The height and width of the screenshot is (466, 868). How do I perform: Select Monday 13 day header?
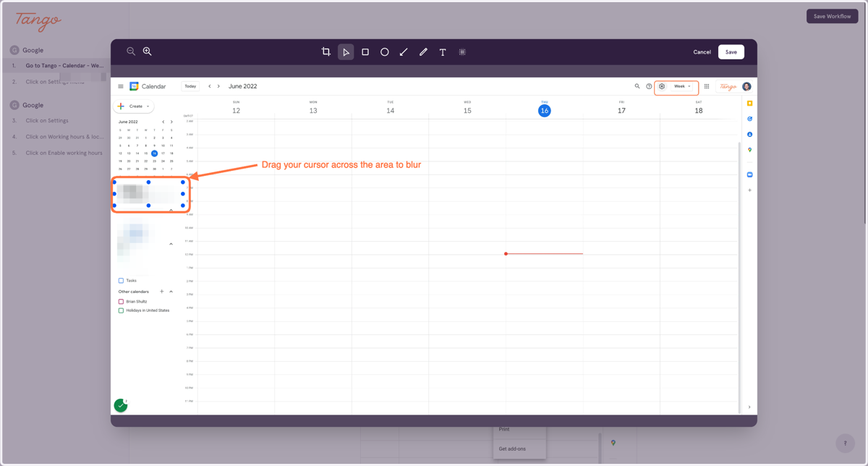pos(313,109)
